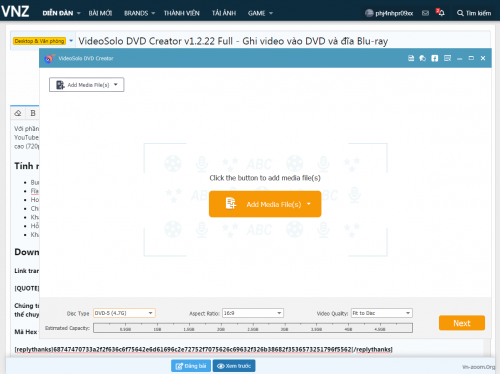Click Tìm kiếm search in the navbar
Image resolution: width=500 pixels, height=374 pixels.
474,13
